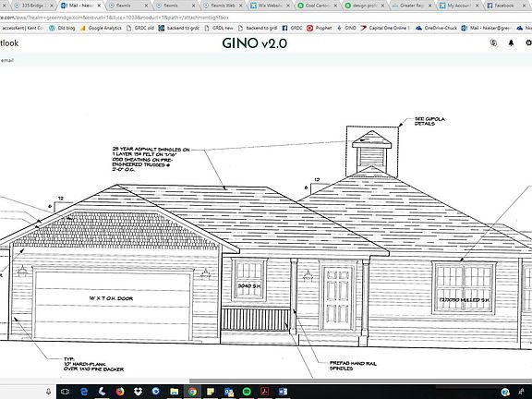Open the Prophet bookmark
The height and width of the screenshot is (399, 532).
point(320,28)
